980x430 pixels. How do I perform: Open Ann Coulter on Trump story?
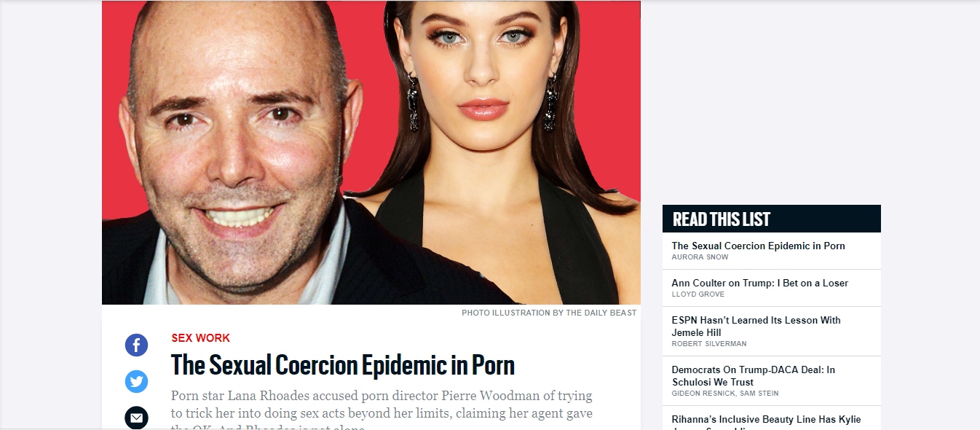(x=759, y=283)
